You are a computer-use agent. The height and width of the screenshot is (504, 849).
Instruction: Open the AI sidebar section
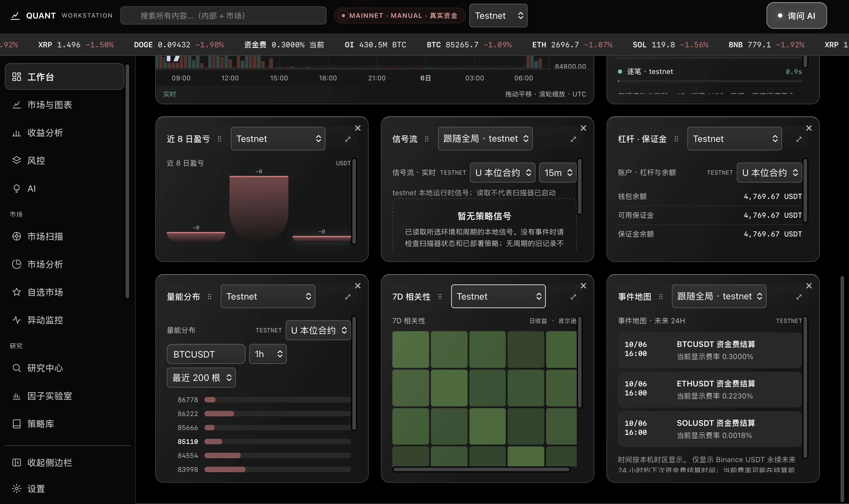65,188
